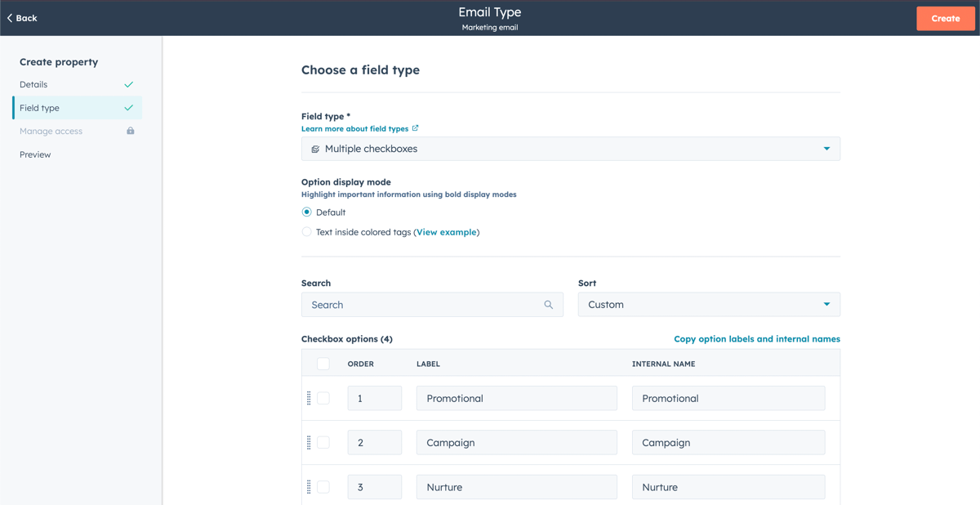Image resolution: width=980 pixels, height=505 pixels.
Task: Click the search magnifier icon
Action: tap(548, 305)
